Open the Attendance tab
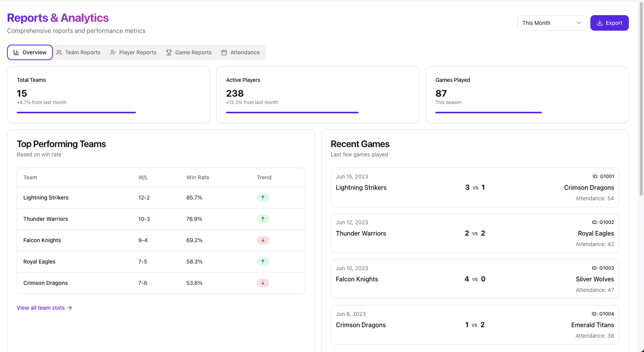 [241, 52]
